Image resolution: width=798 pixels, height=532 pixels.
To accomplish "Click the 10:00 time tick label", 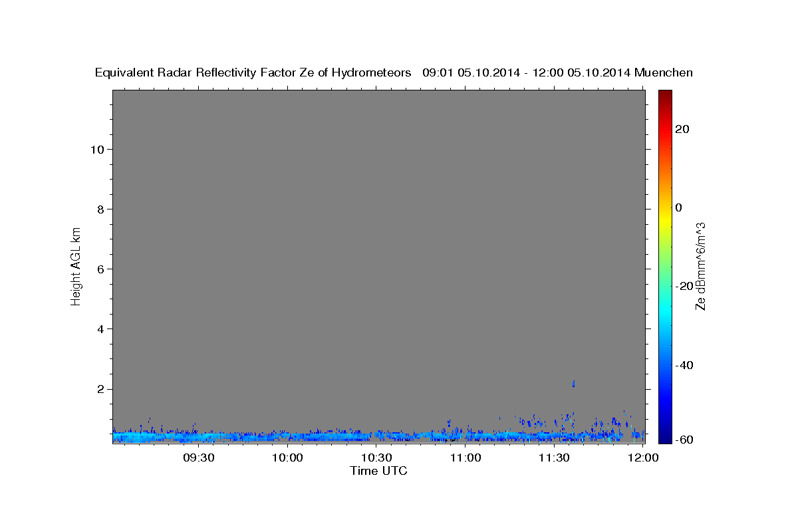I will point(287,458).
